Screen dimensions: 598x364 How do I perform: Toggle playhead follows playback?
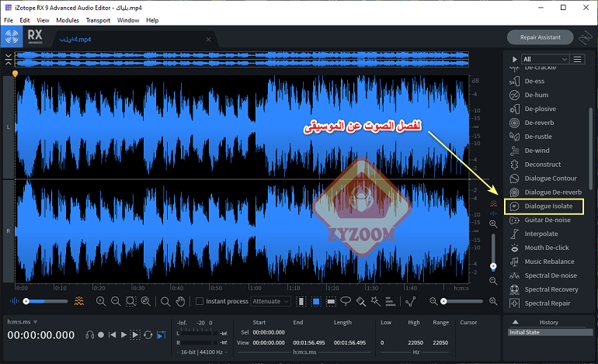point(162,335)
